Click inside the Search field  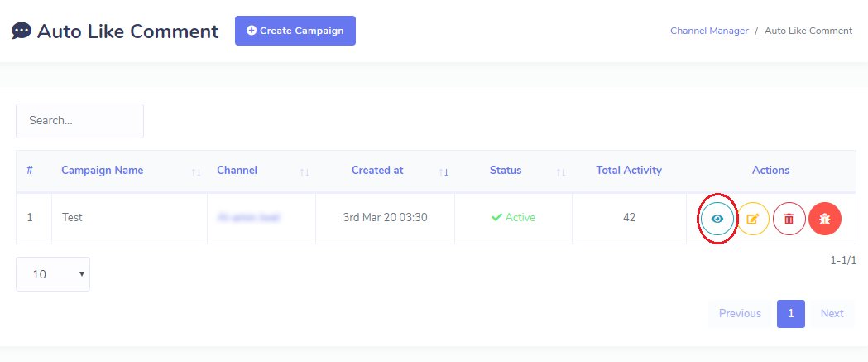click(x=79, y=120)
